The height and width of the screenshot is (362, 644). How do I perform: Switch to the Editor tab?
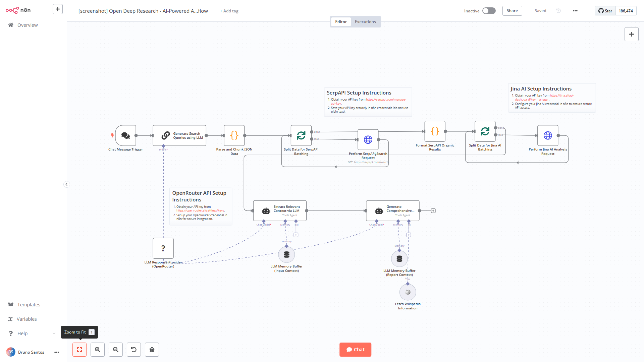341,22
